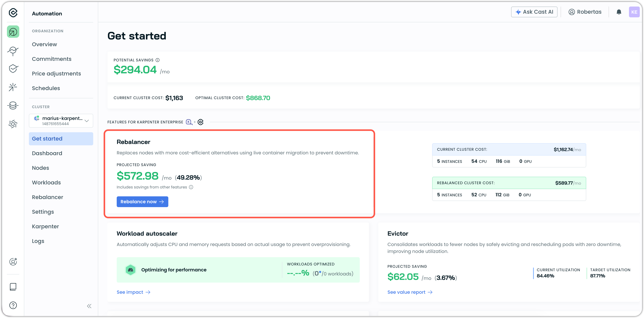Image resolution: width=644 pixels, height=318 pixels.
Task: Collapse the sidebar with double chevron
Action: 89,306
